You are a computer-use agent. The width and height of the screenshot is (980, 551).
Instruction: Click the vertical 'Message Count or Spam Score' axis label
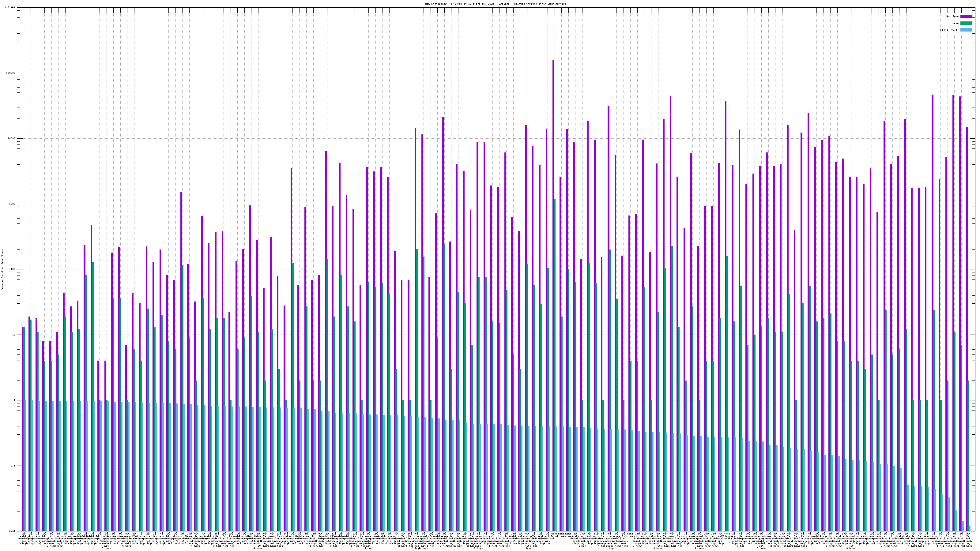[x=2, y=269]
